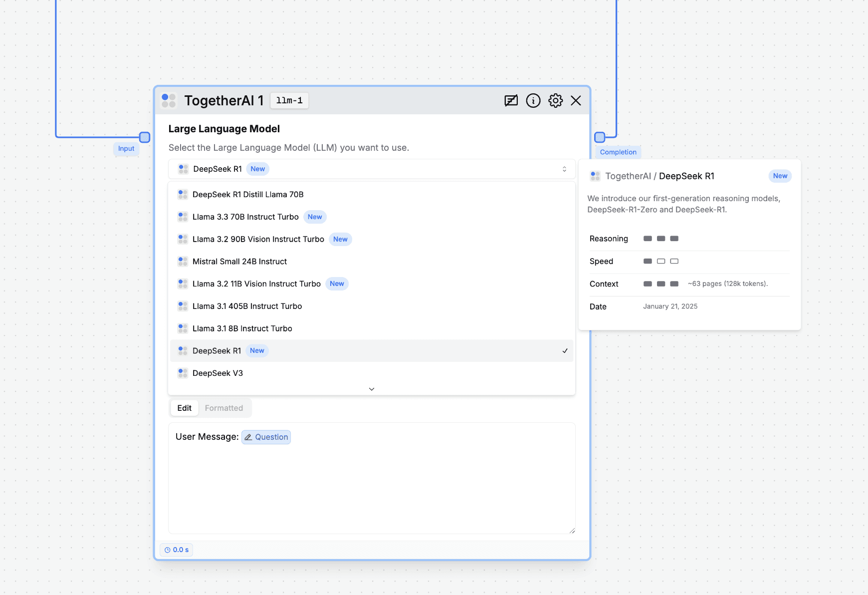
Task: Click the ~63 pages (128k tokens) text
Action: click(x=728, y=284)
